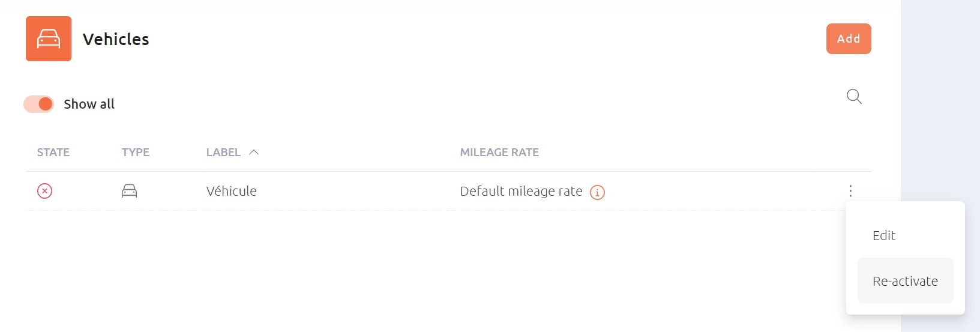Sort by the TYPE column header
The image size is (980, 332).
point(136,152)
